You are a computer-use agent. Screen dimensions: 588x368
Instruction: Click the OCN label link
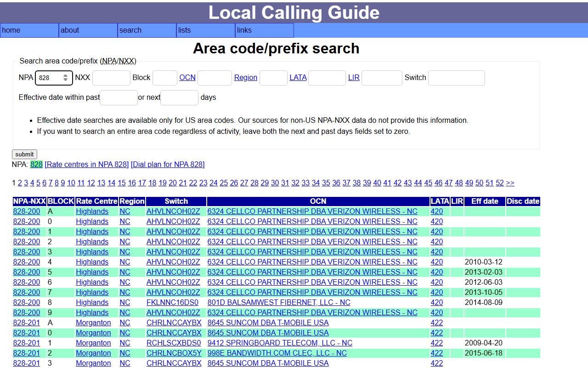point(187,78)
